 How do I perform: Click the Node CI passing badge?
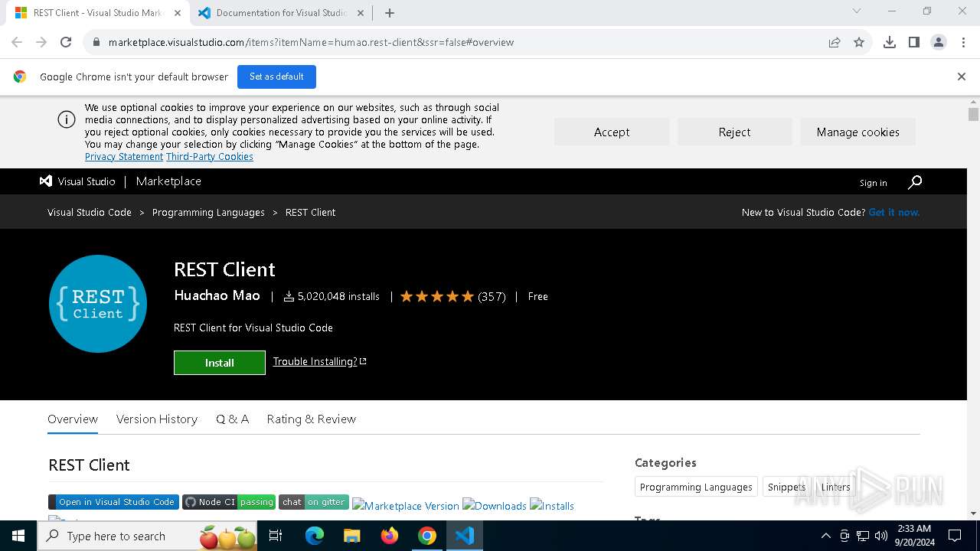(x=229, y=502)
